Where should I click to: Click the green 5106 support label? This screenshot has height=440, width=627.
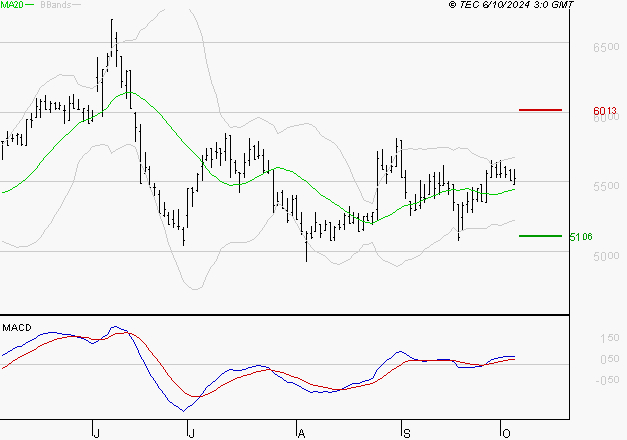pyautogui.click(x=581, y=237)
